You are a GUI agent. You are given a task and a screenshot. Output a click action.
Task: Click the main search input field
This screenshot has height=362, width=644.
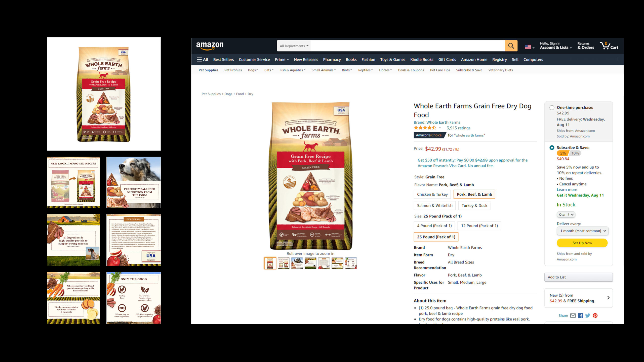(408, 46)
